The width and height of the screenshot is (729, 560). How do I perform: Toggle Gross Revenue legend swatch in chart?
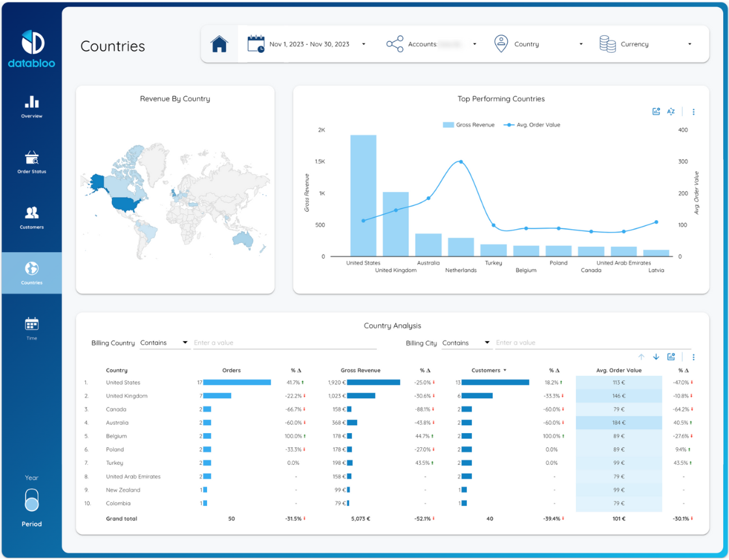(448, 125)
